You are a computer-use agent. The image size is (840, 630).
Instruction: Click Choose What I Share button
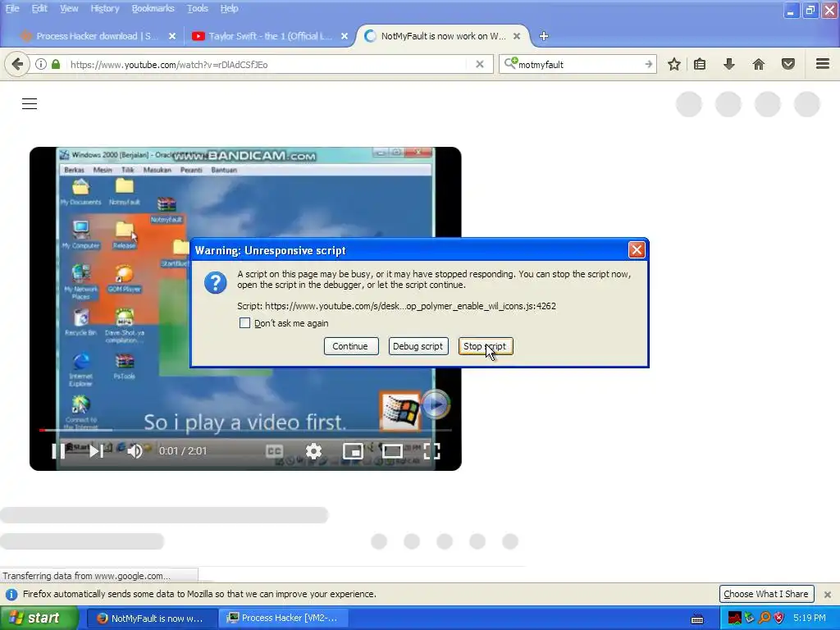pyautogui.click(x=766, y=594)
